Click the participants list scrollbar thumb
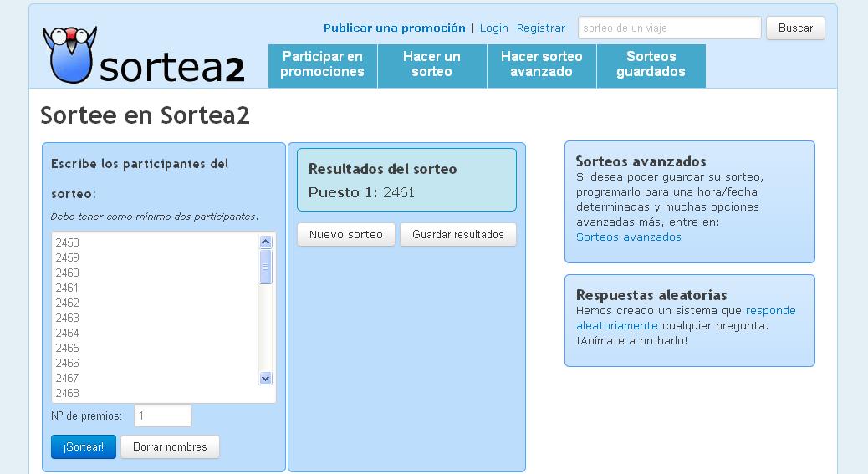This screenshot has height=474, width=868. tap(266, 267)
